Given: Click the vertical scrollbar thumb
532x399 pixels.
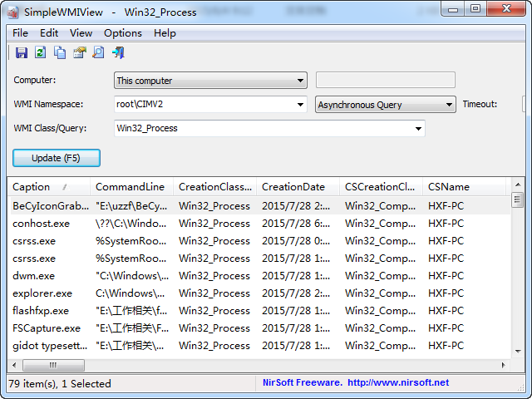Looking at the screenshot, I should (x=518, y=199).
